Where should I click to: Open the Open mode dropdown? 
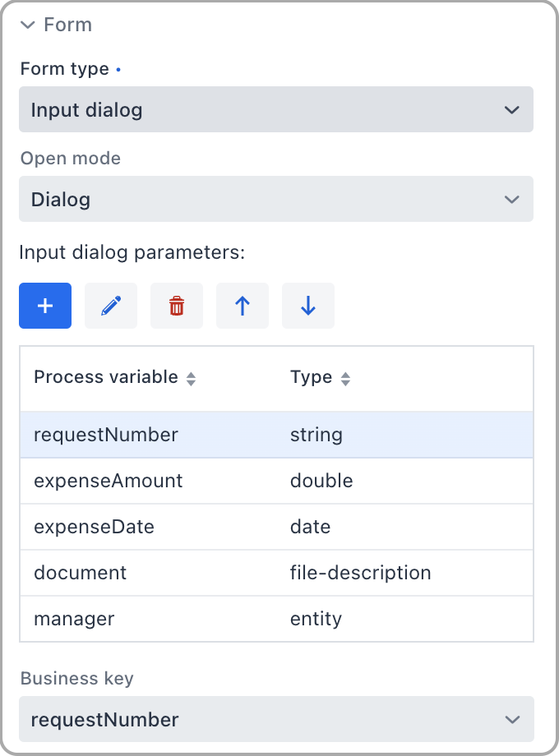(x=276, y=199)
